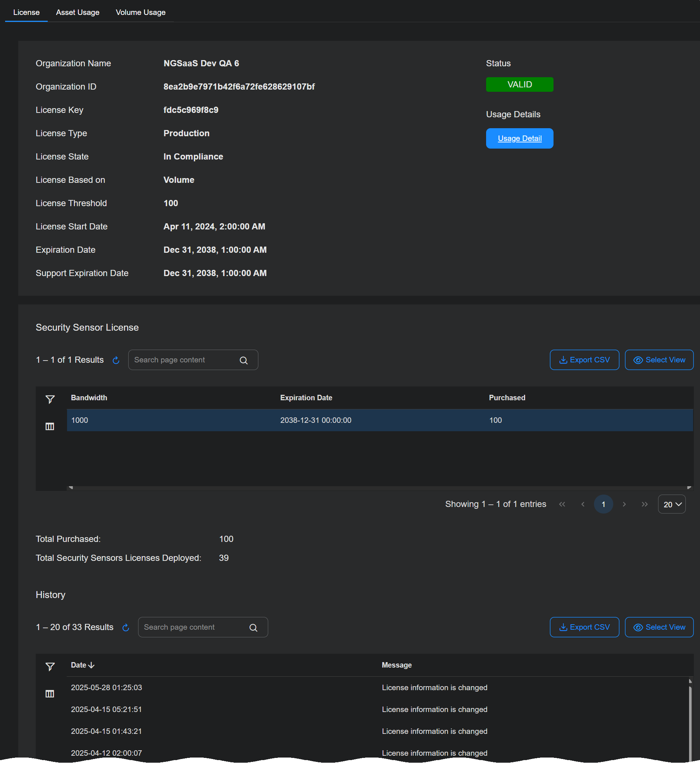Open filter icon in History table
The width and height of the screenshot is (700, 763).
pos(50,666)
